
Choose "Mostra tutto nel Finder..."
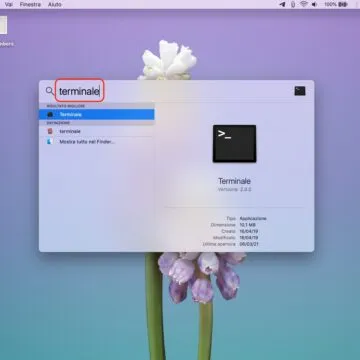coord(97,142)
